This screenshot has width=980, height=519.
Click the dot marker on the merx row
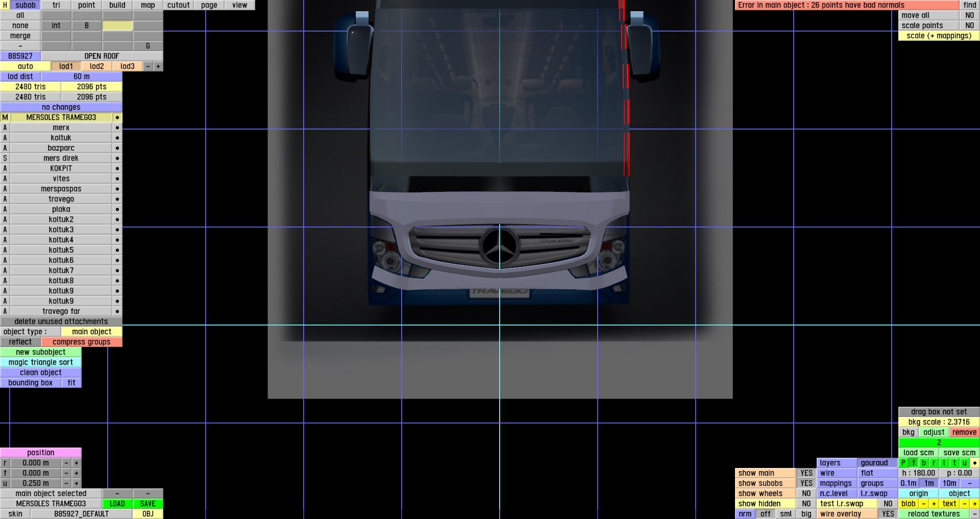point(117,128)
